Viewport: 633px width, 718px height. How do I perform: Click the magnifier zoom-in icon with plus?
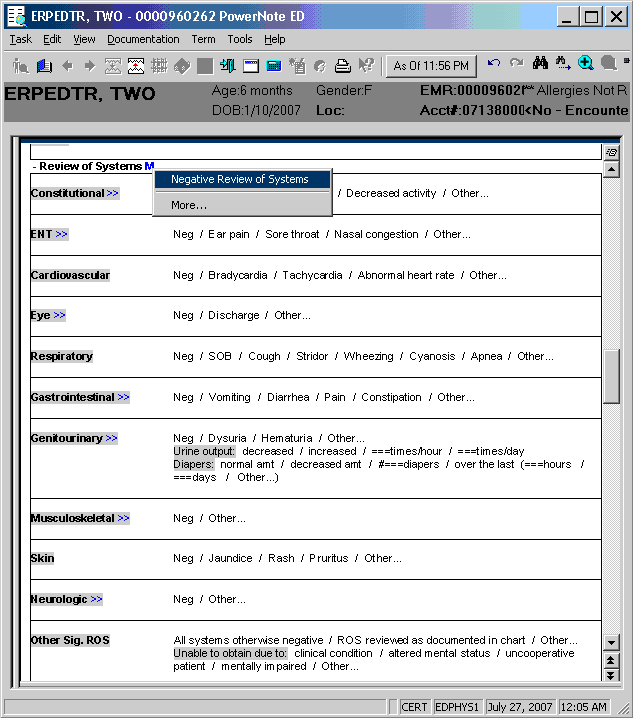click(x=586, y=65)
